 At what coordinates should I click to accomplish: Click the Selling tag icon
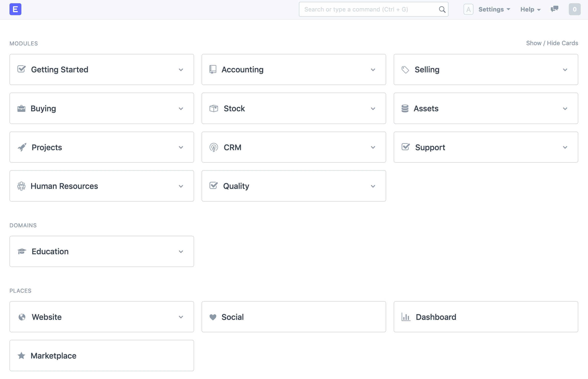[405, 70]
